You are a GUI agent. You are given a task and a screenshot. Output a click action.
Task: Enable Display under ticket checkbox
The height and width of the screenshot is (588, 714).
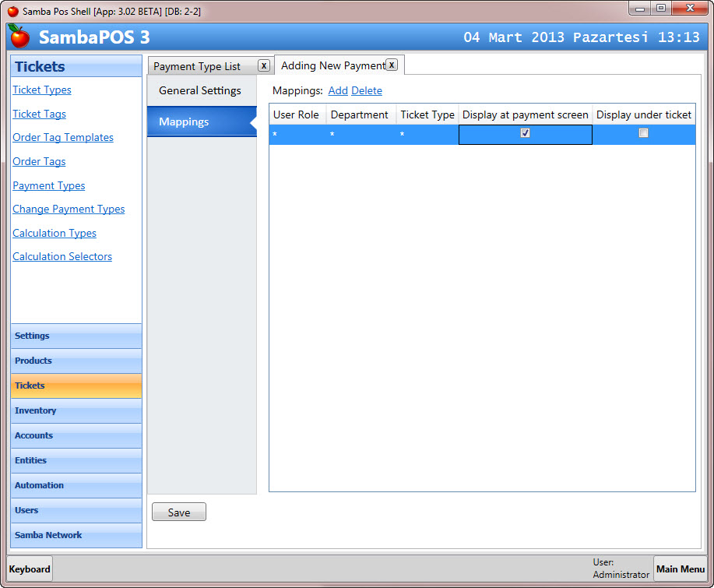click(643, 133)
